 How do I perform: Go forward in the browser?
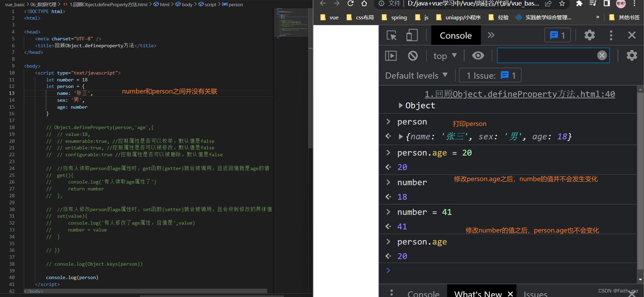pos(337,3)
